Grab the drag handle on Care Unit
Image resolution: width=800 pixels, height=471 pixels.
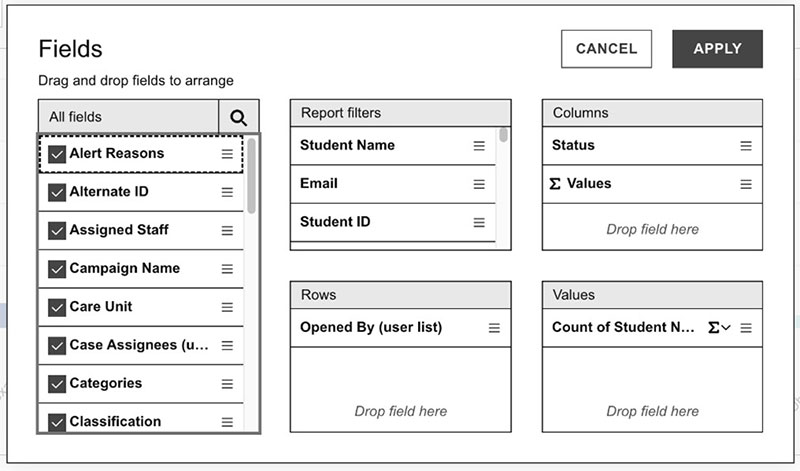tap(227, 307)
